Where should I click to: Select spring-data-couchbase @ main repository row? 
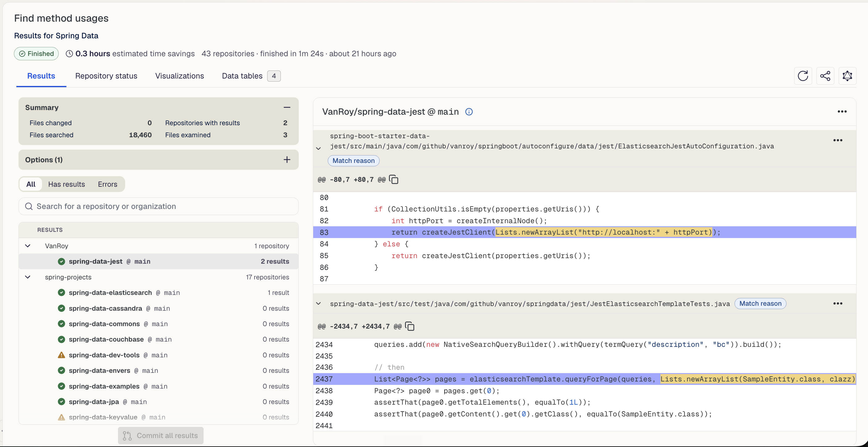point(158,339)
